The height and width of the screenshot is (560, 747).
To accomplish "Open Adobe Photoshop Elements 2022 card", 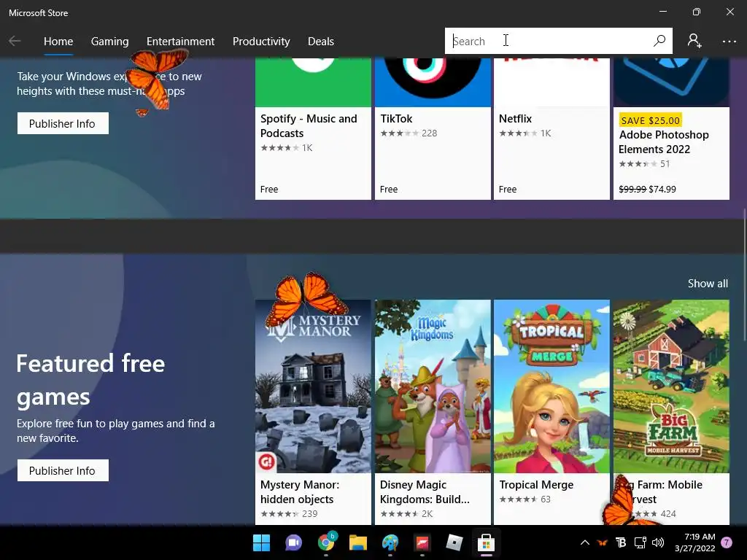I will tap(671, 128).
